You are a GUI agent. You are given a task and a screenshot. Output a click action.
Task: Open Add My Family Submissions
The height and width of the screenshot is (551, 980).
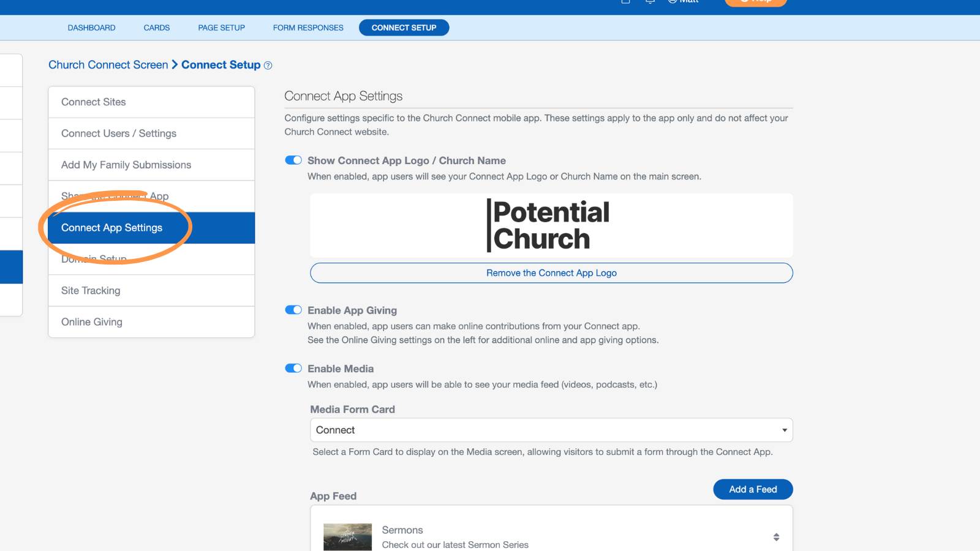coord(151,165)
